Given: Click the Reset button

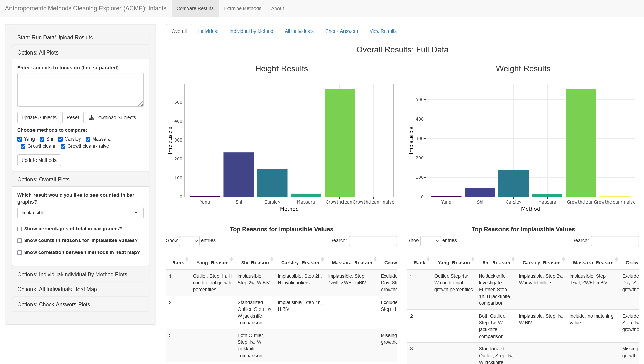Looking at the screenshot, I should coord(73,117).
